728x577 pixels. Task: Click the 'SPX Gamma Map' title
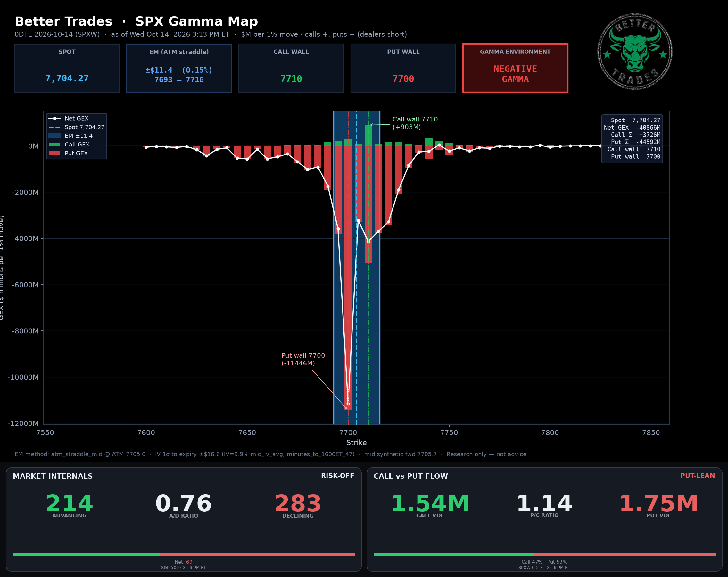pos(196,21)
